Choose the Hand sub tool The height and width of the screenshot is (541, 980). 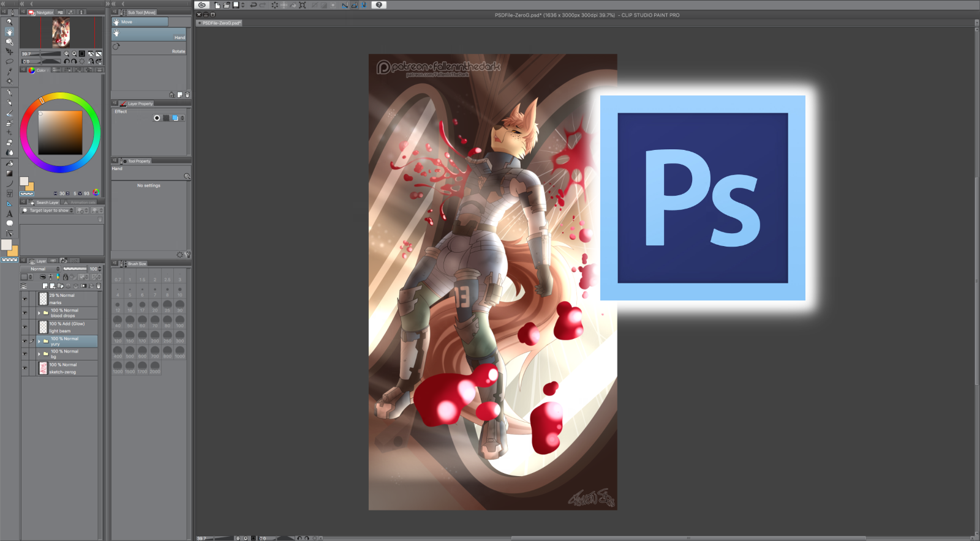click(x=149, y=35)
